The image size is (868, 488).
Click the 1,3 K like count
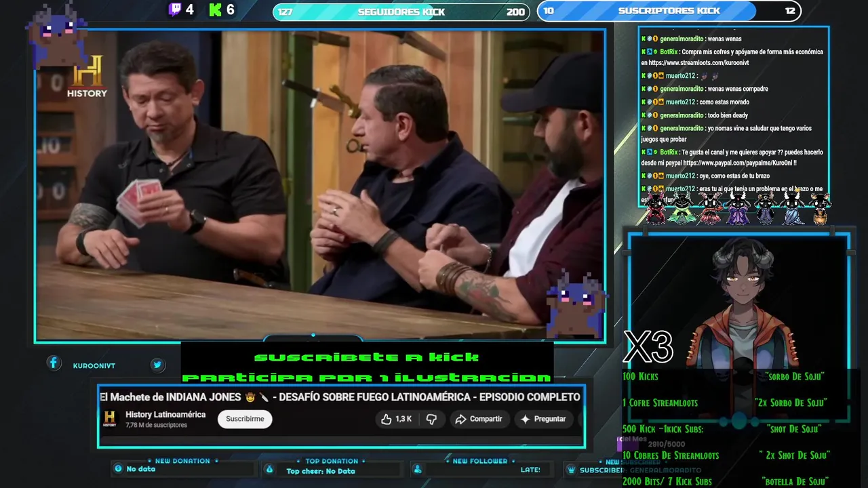click(403, 420)
